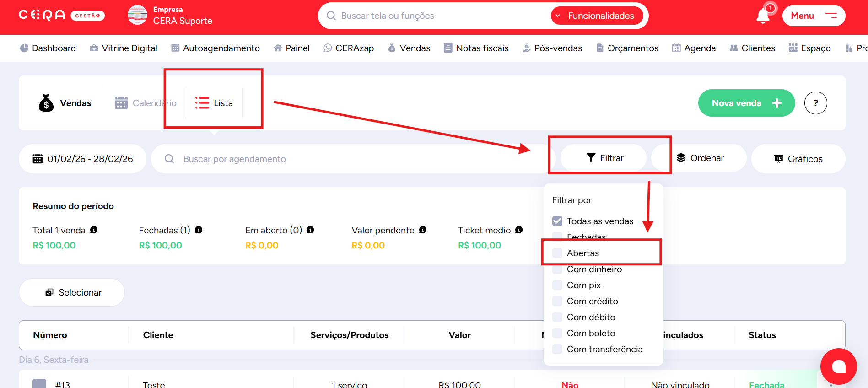Open Notas fiscais in the navigation bar
Viewport: 868px width, 388px height.
(x=476, y=48)
